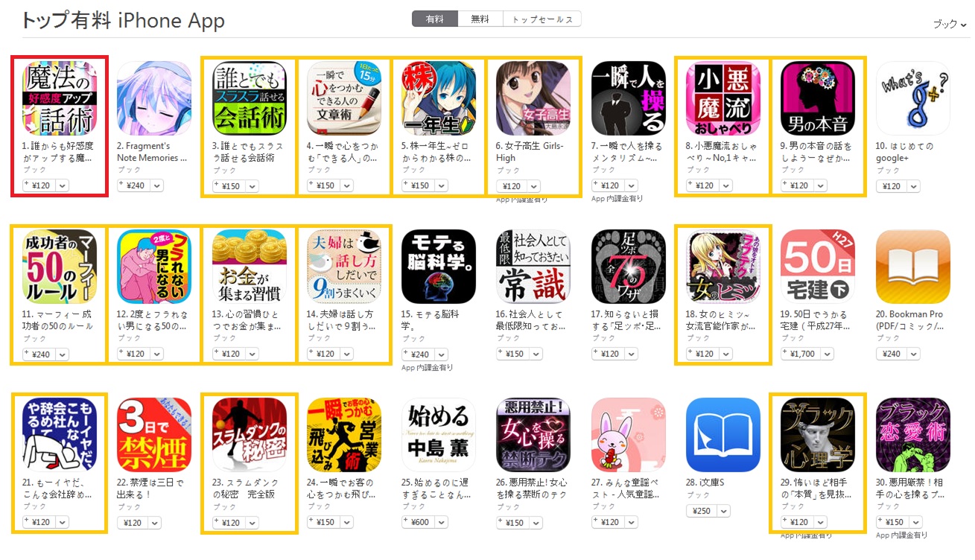Open the ブック category dropdown
Image resolution: width=975 pixels, height=560 pixels.
tap(950, 25)
